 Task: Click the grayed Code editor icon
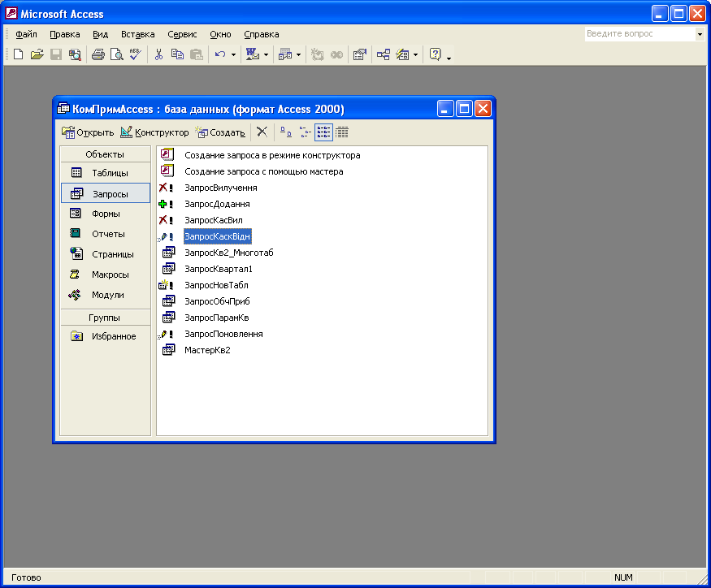(x=318, y=55)
